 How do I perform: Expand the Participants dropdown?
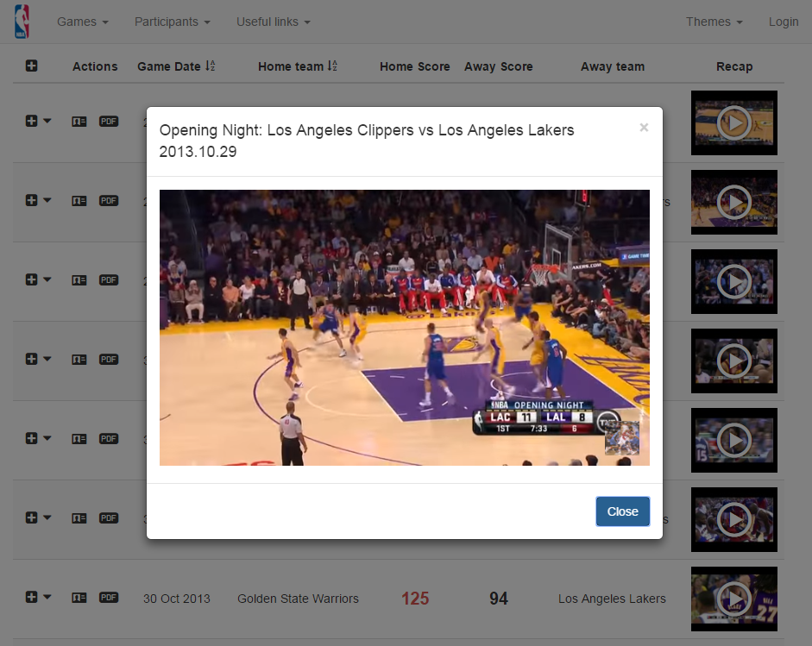172,22
